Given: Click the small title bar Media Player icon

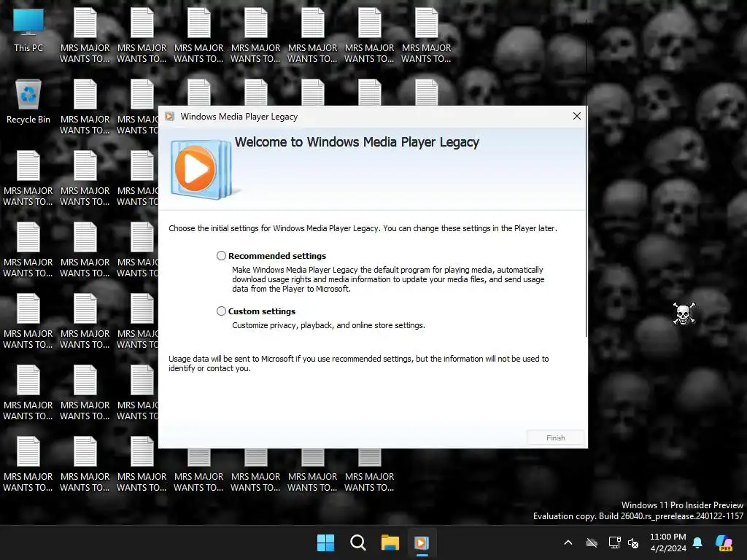Looking at the screenshot, I should 169,117.
